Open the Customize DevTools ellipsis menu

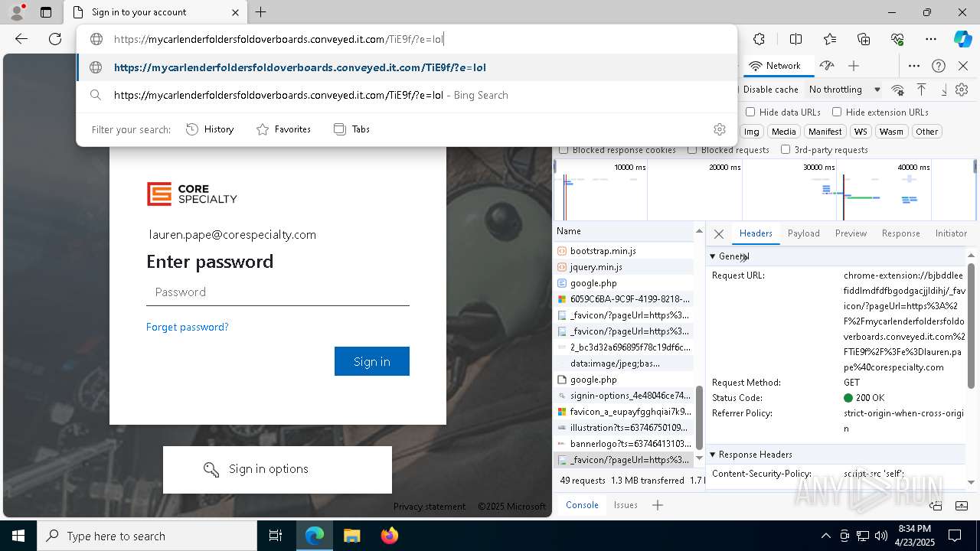914,66
